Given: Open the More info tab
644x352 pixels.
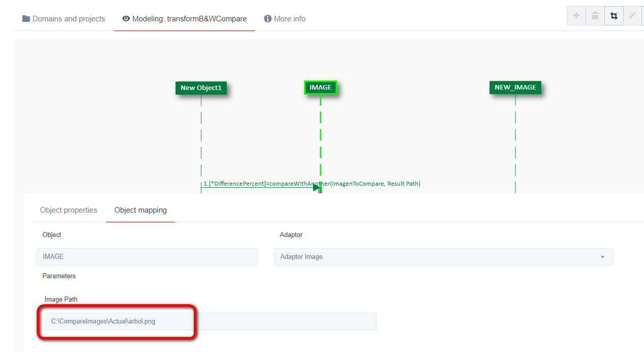Looking at the screenshot, I should coord(285,19).
